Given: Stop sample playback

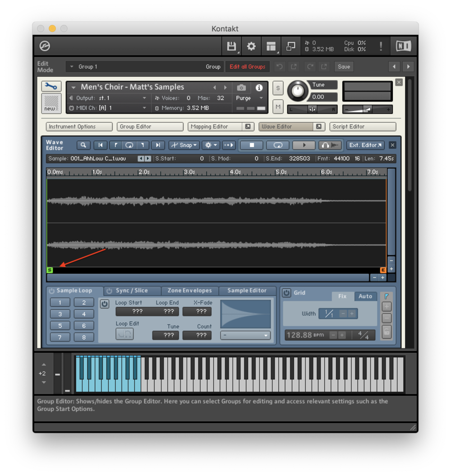Looking at the screenshot, I should [x=252, y=145].
